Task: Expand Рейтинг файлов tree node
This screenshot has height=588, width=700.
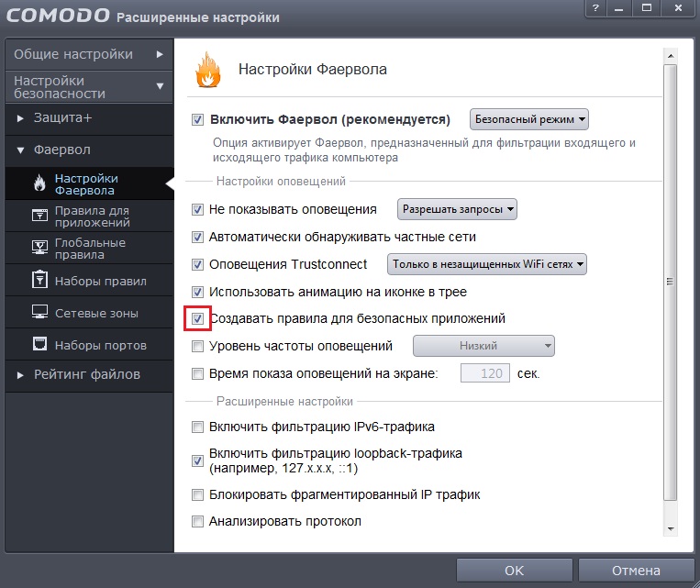Action: (x=19, y=375)
